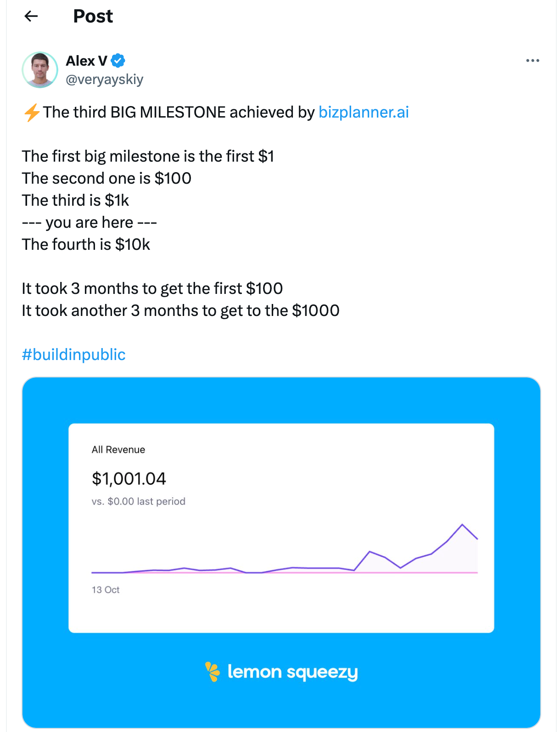
Task: Click the back arrow icon
Action: coord(31,17)
